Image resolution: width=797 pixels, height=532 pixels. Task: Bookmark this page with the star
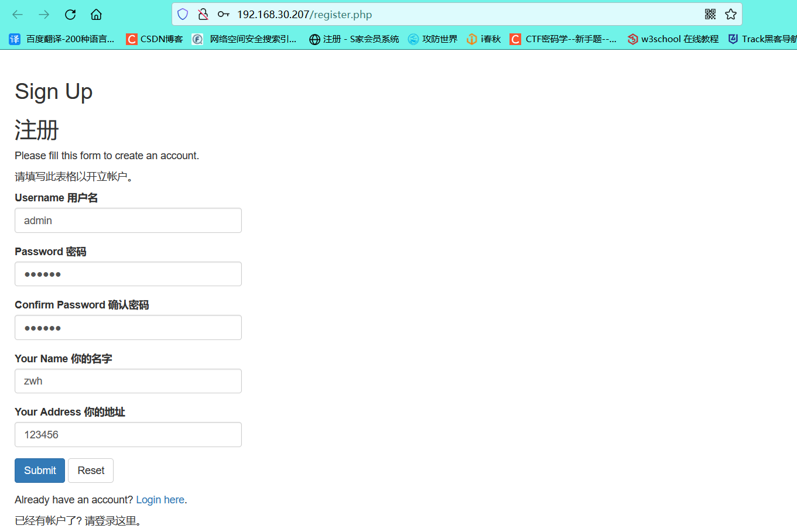point(731,14)
